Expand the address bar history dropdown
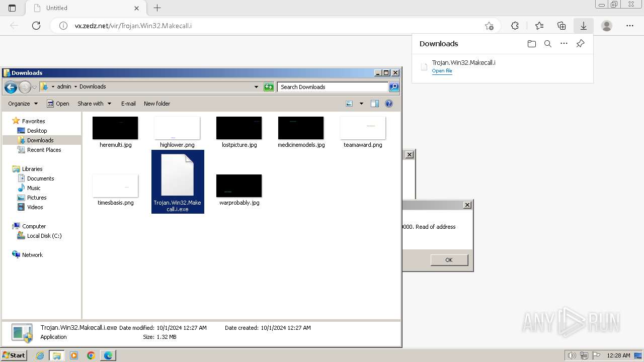The height and width of the screenshot is (362, 644). [257, 87]
